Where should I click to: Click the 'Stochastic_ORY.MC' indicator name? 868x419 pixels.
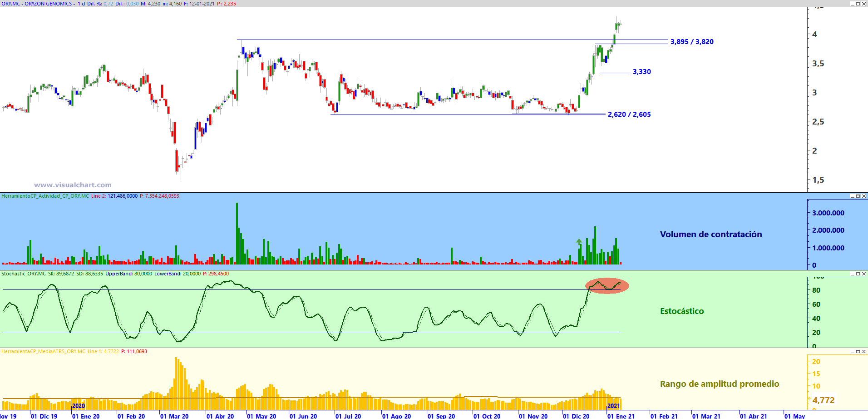(x=24, y=274)
